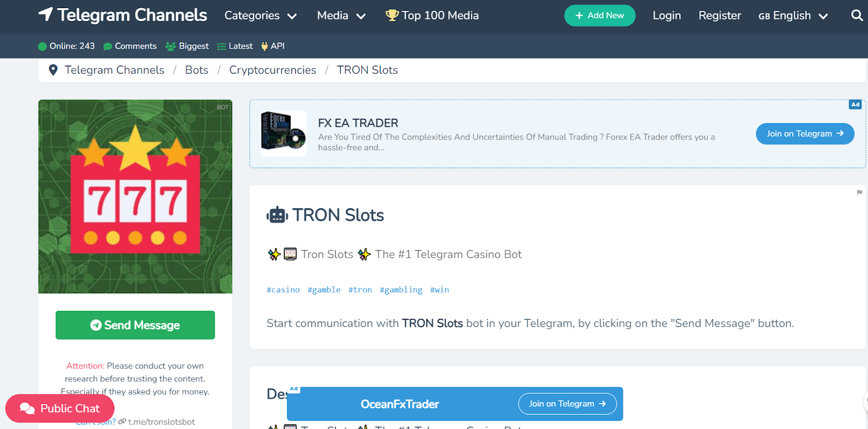868x429 pixels.
Task: Click the Login link
Action: tap(667, 16)
